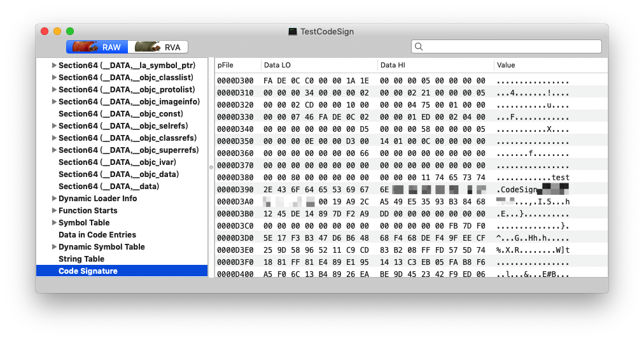Select Section64 (__DATA,__objc_imageinfo) label
Image resolution: width=644 pixels, height=340 pixels.
(129, 101)
